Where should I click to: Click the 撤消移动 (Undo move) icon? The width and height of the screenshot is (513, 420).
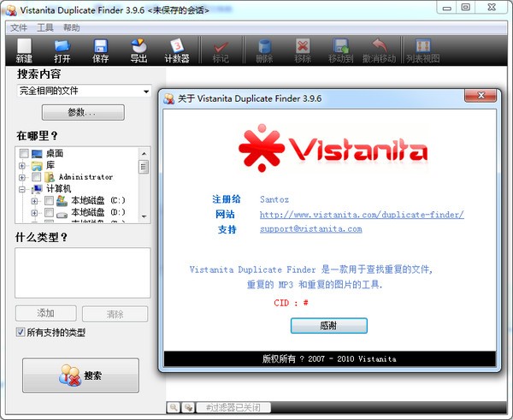click(379, 50)
